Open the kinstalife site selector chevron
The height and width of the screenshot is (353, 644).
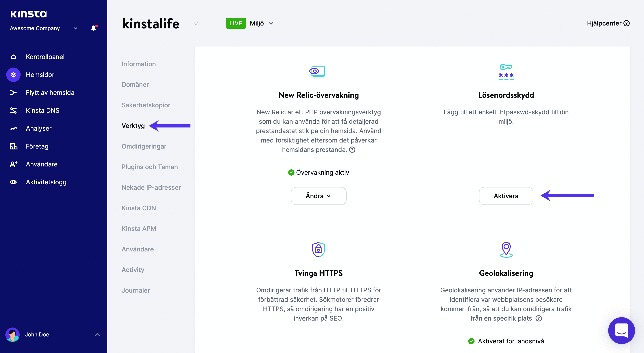[x=196, y=23]
